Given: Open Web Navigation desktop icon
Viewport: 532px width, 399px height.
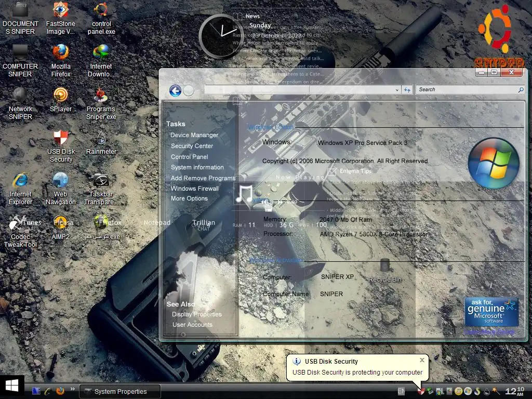Looking at the screenshot, I should point(61,189).
